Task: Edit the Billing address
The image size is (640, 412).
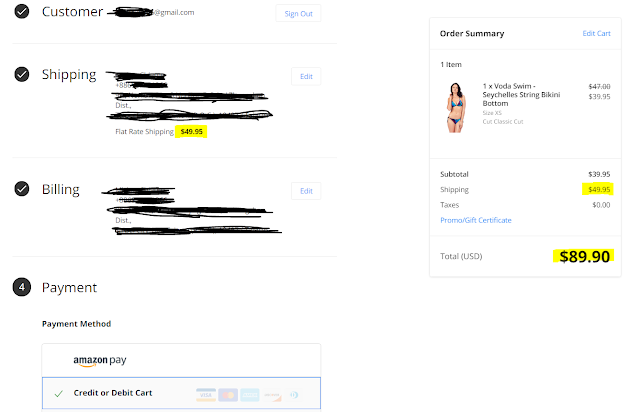Action: pyautogui.click(x=306, y=191)
